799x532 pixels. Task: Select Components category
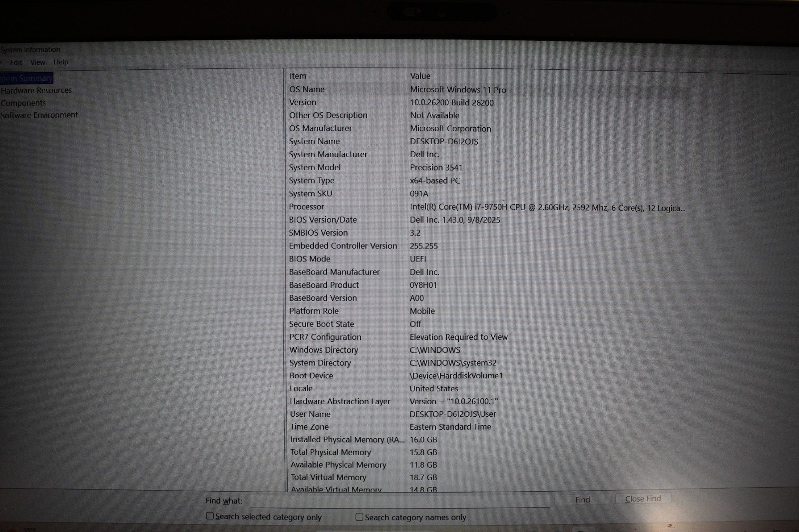click(23, 103)
